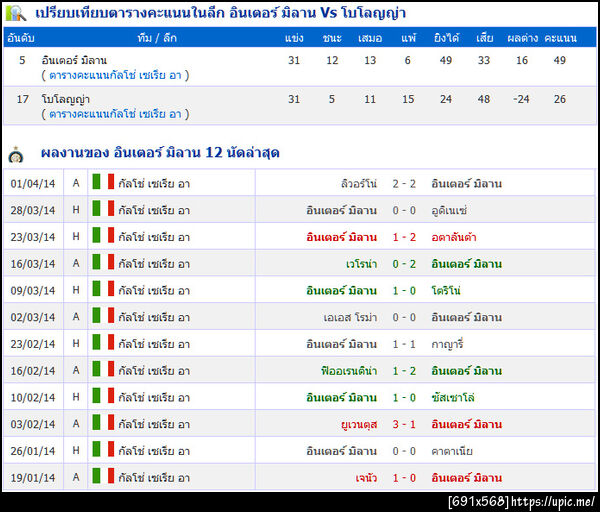Click the date 26/01/14
Screen dimensions: 600x512
[x=33, y=452]
